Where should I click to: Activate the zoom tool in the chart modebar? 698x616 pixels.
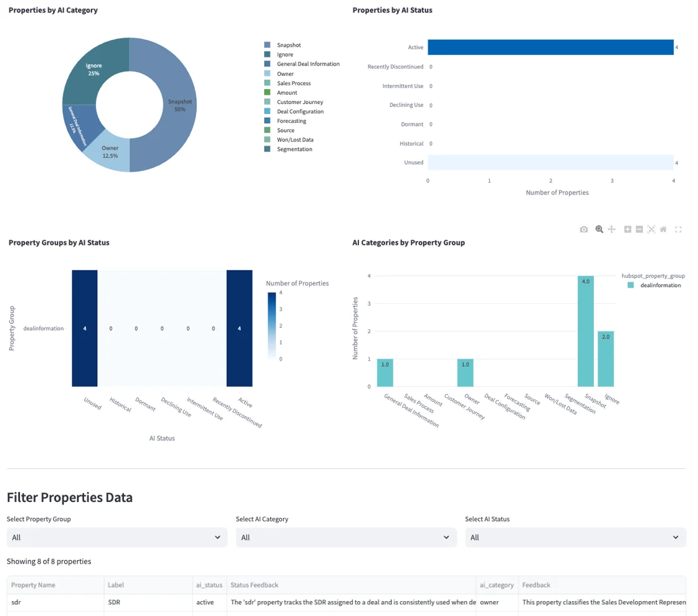click(x=598, y=229)
